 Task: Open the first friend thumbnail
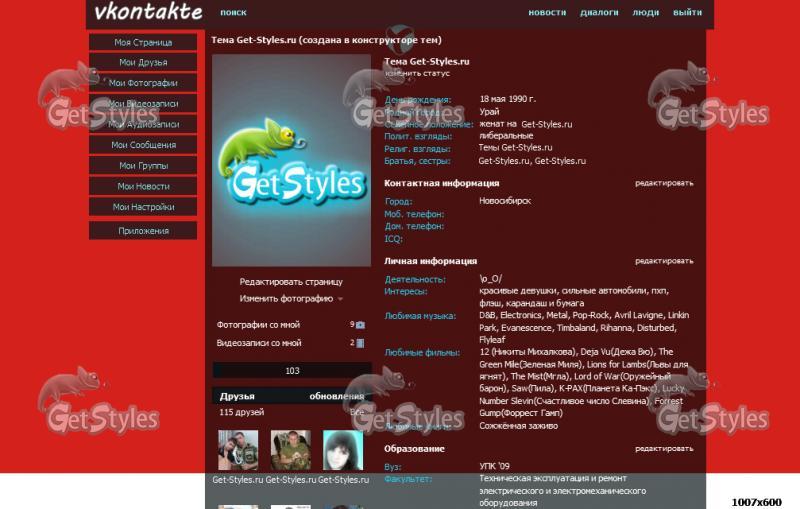click(x=238, y=450)
